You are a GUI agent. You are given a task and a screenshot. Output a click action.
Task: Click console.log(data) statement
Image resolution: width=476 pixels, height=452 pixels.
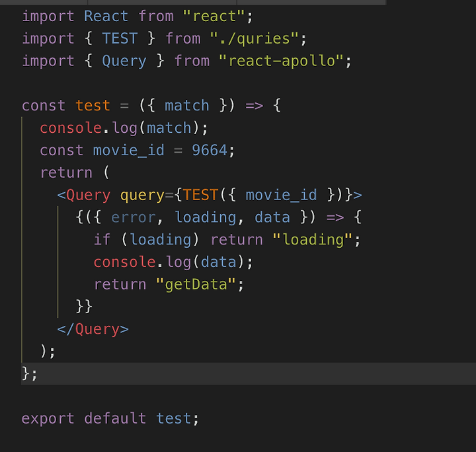click(x=173, y=262)
